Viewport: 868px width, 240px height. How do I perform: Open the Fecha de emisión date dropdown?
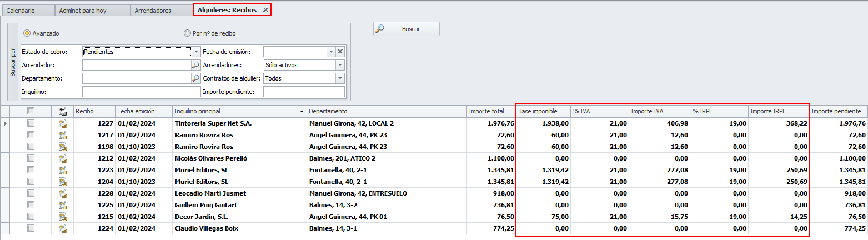point(332,52)
